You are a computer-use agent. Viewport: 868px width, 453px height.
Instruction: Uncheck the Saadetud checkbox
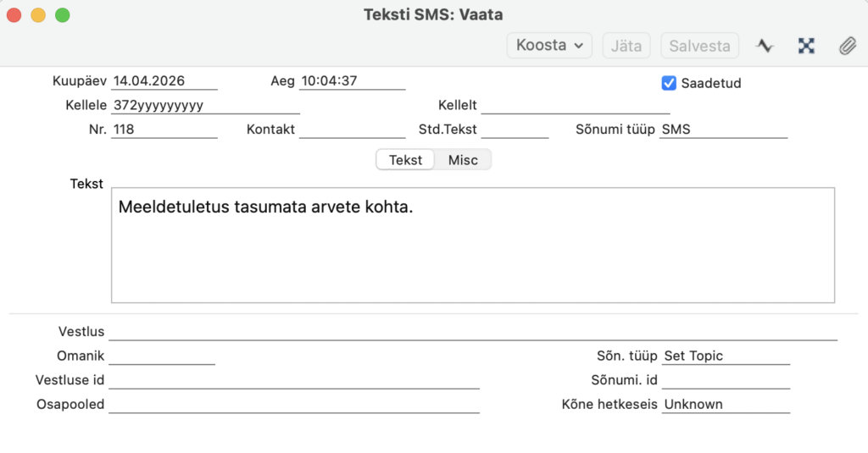coord(669,83)
